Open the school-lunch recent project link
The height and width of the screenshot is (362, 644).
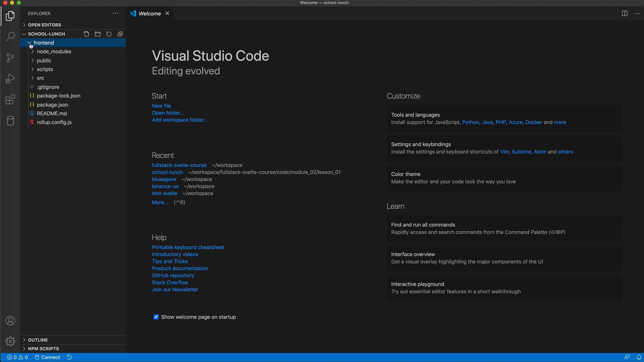(x=167, y=172)
